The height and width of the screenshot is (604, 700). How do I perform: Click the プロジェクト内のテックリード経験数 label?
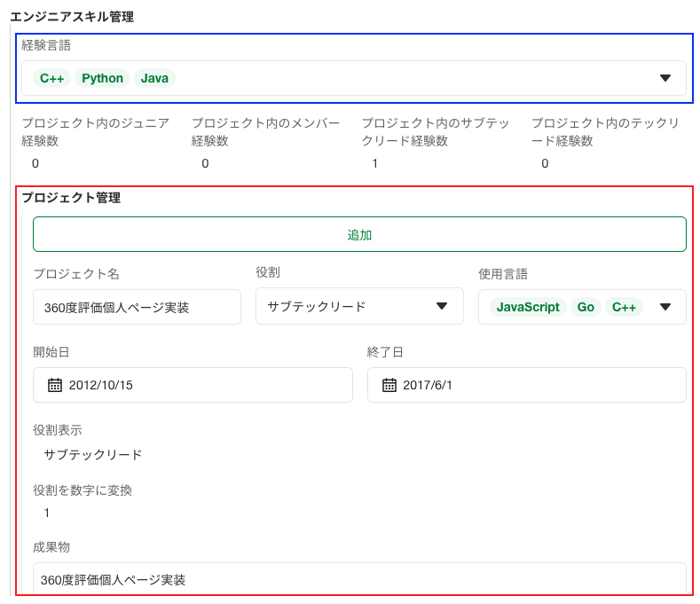point(606,131)
